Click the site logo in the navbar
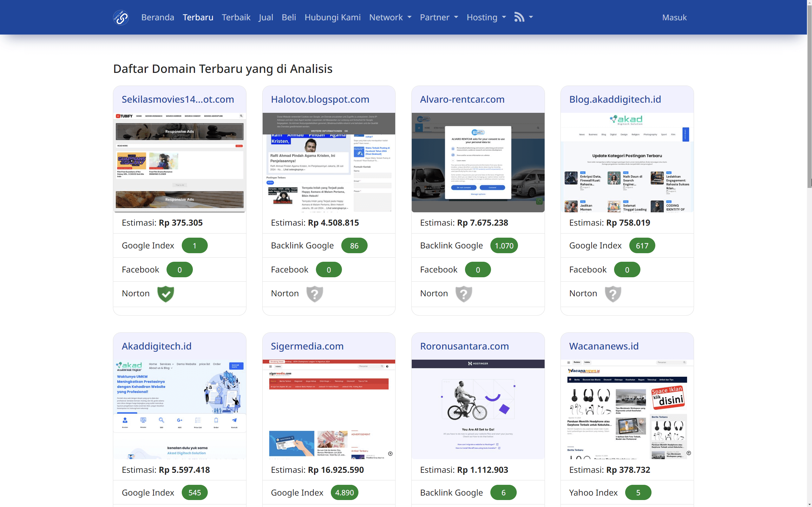Viewport: 812px width, 507px height. [x=121, y=17]
